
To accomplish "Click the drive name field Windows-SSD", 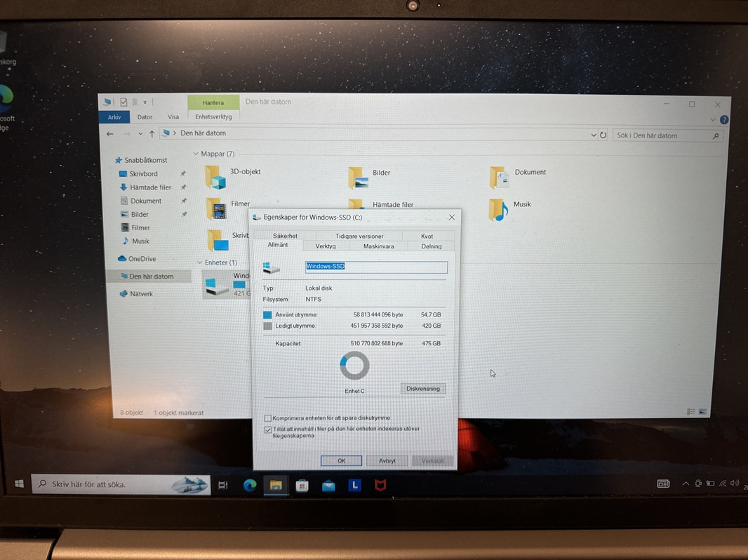I will (x=376, y=267).
